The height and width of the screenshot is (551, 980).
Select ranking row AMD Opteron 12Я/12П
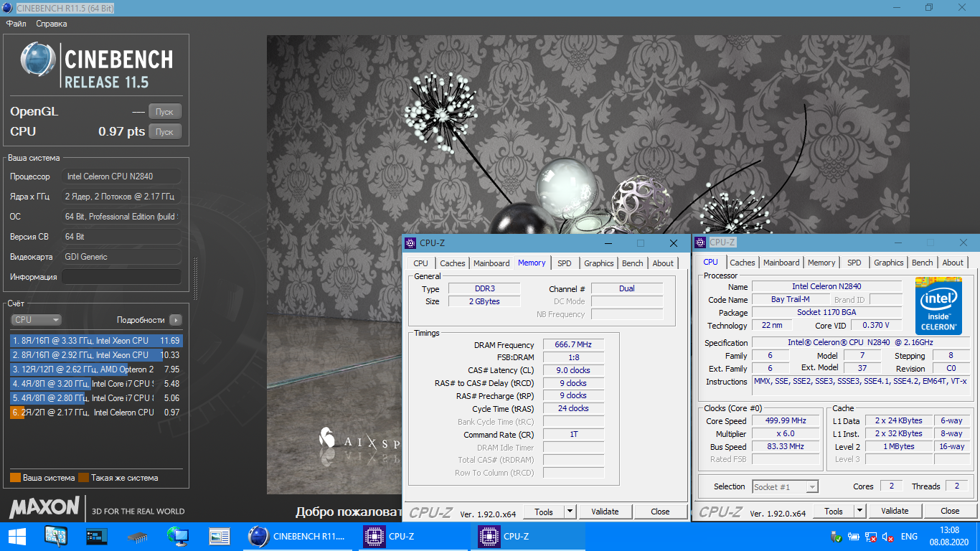96,369
